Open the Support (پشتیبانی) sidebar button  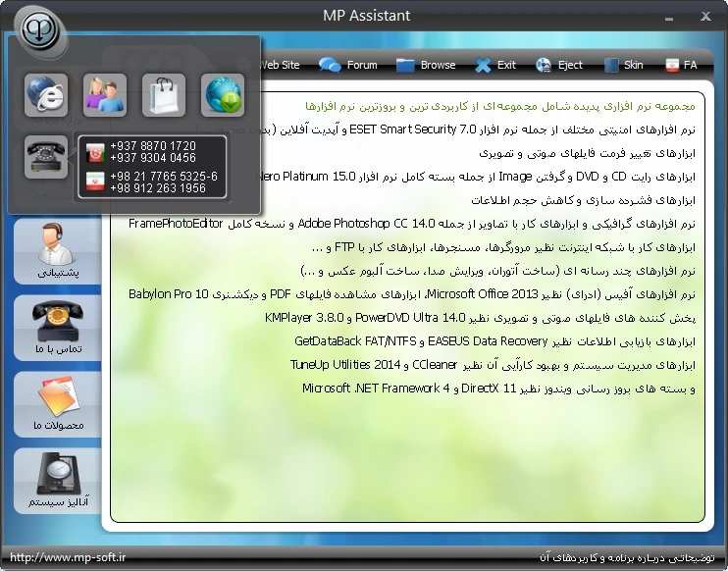click(x=57, y=251)
